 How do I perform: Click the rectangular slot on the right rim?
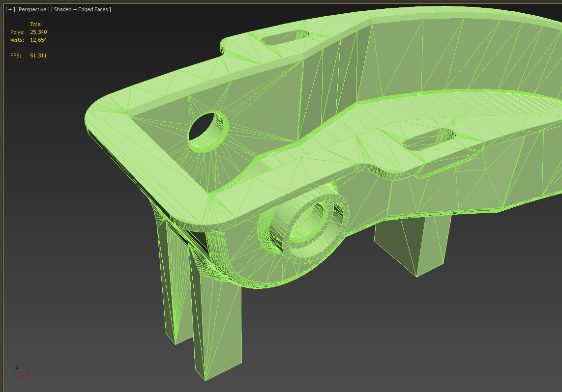tap(429, 139)
